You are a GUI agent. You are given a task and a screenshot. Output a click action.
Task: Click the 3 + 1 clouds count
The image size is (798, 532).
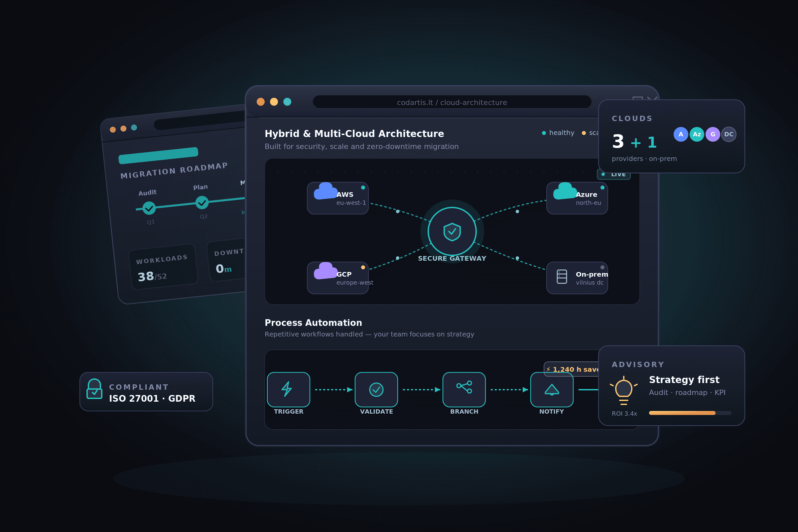(634, 142)
